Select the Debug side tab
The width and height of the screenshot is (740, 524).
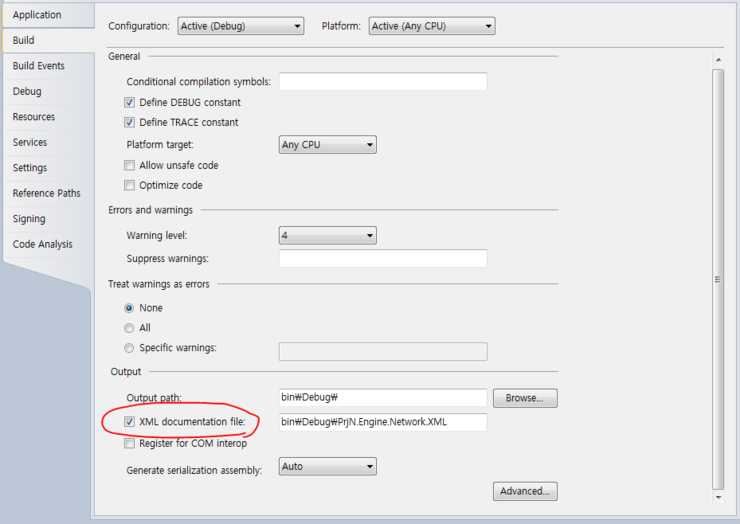[x=27, y=91]
